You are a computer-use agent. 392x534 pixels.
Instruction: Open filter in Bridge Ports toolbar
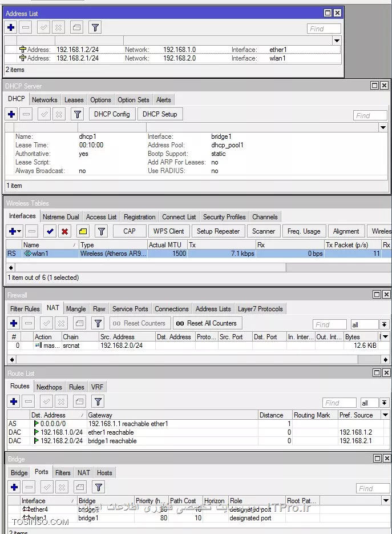tap(99, 487)
